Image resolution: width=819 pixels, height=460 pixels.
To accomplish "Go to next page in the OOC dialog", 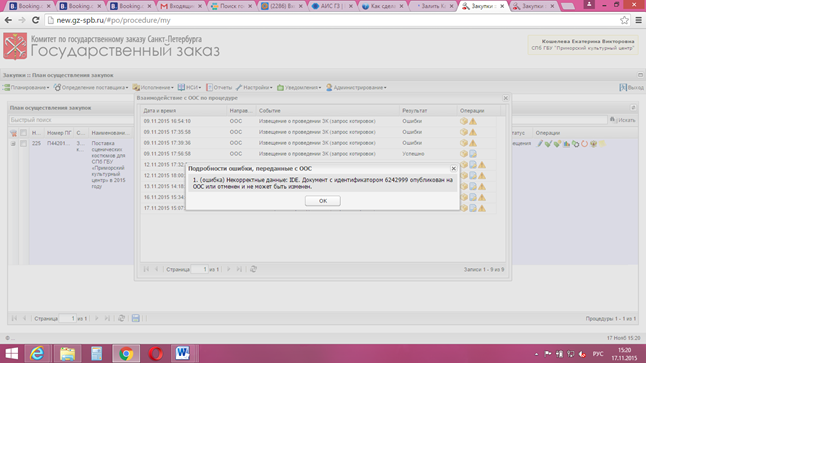I will point(229,269).
